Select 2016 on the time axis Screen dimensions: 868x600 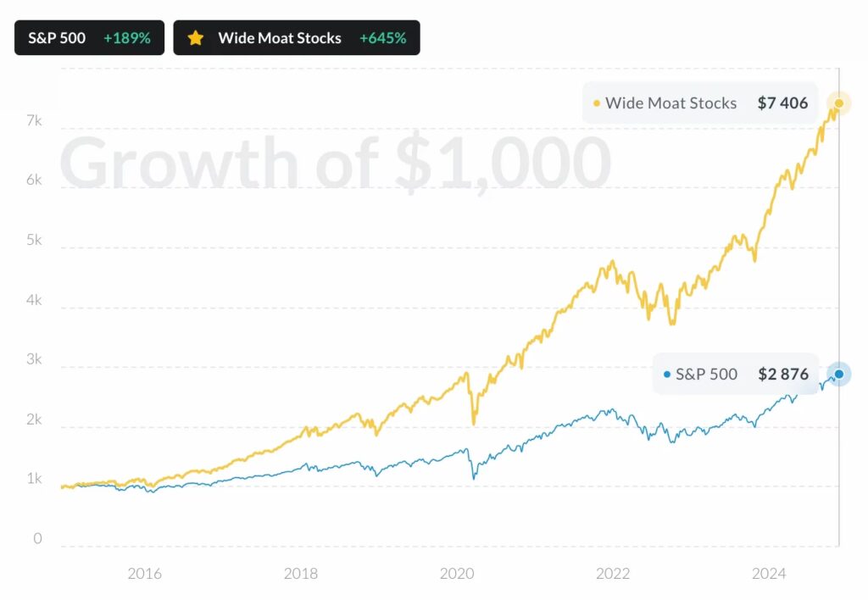(145, 574)
